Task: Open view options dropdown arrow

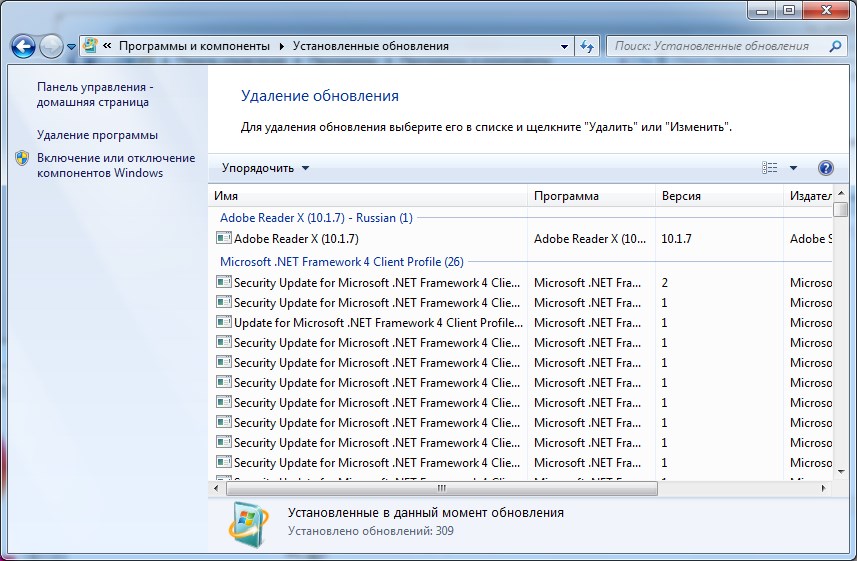Action: [793, 168]
